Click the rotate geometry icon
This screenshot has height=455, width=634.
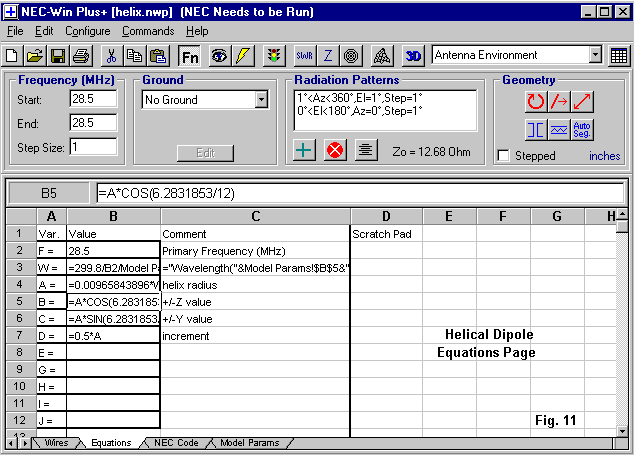(x=536, y=101)
